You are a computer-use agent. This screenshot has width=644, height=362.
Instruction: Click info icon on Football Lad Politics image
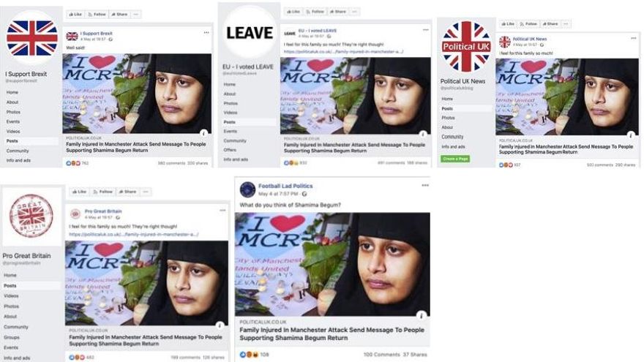coord(421,315)
